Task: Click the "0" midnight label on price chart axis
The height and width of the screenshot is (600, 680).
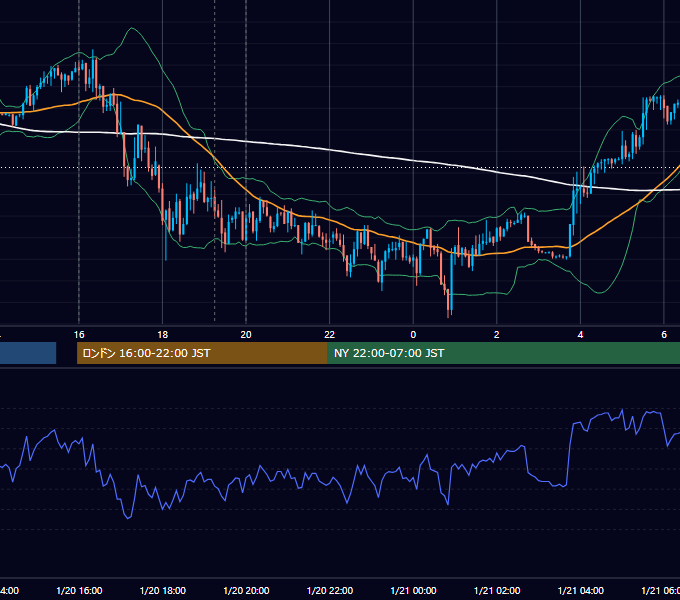Action: tap(413, 335)
